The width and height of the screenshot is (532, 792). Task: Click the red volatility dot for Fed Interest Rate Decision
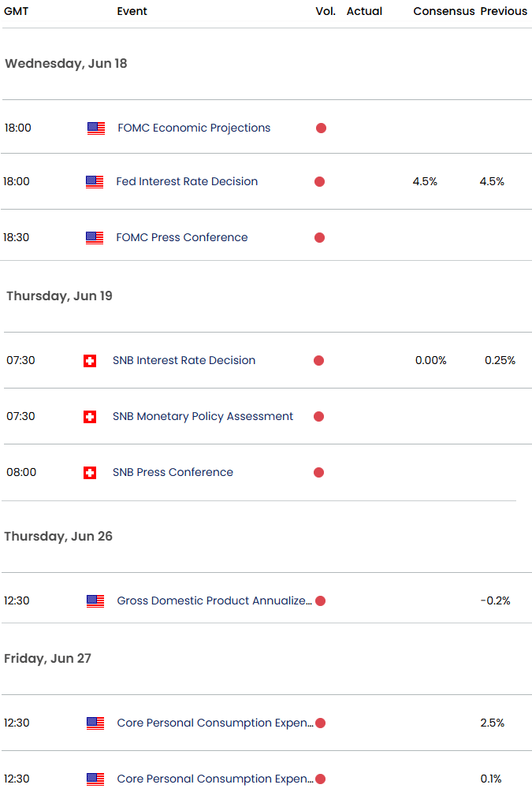pos(319,181)
